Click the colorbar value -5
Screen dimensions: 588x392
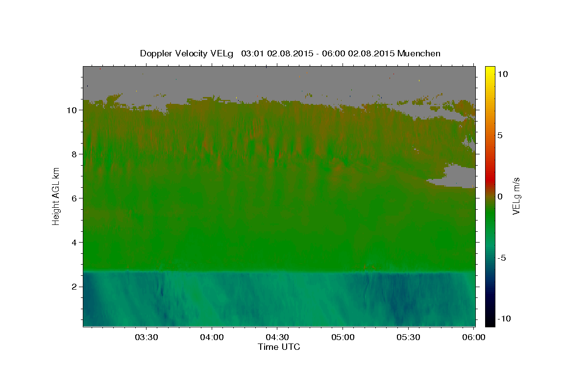[502, 258]
